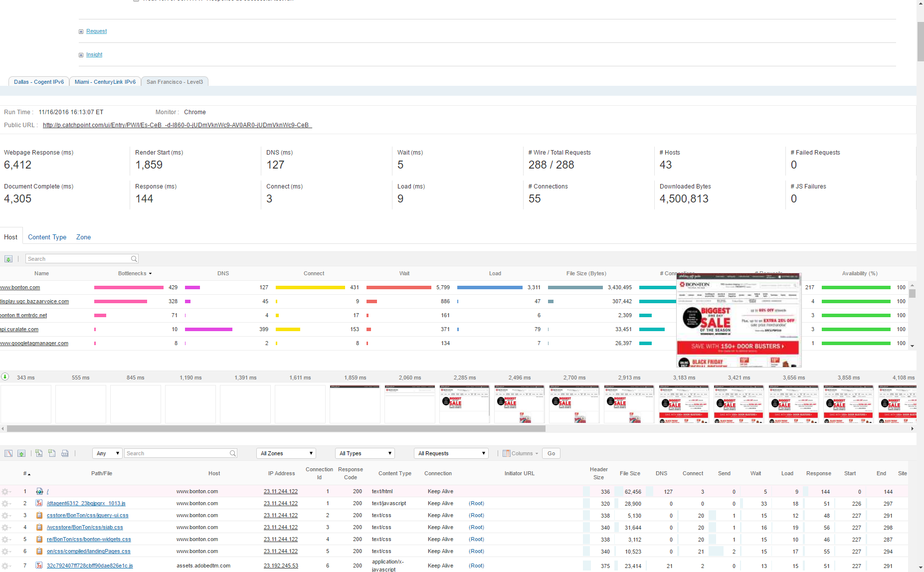This screenshot has height=572, width=924.
Task: Expand the Request section
Action: tap(96, 31)
